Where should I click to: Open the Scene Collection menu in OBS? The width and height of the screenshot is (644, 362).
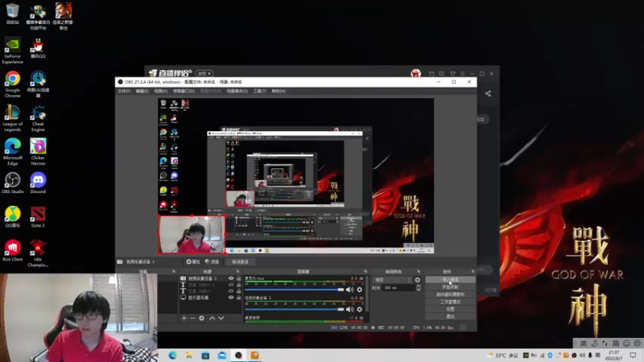(x=237, y=91)
